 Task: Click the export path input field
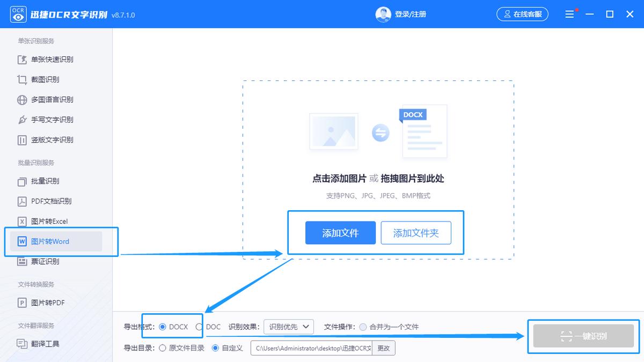(311, 348)
